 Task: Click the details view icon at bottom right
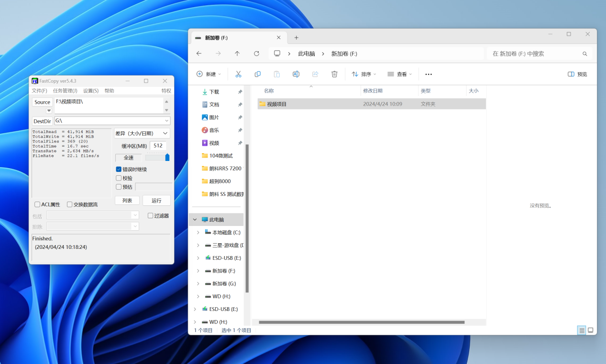coord(582,330)
